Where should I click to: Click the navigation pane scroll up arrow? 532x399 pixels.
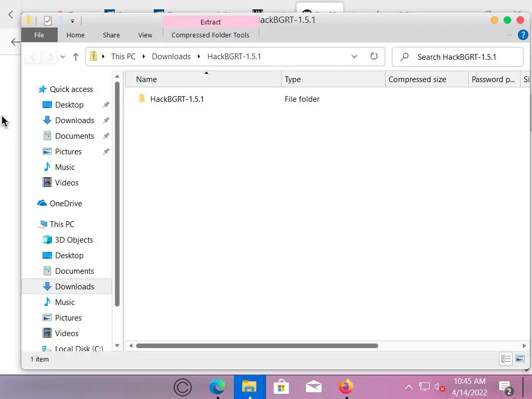117,76
